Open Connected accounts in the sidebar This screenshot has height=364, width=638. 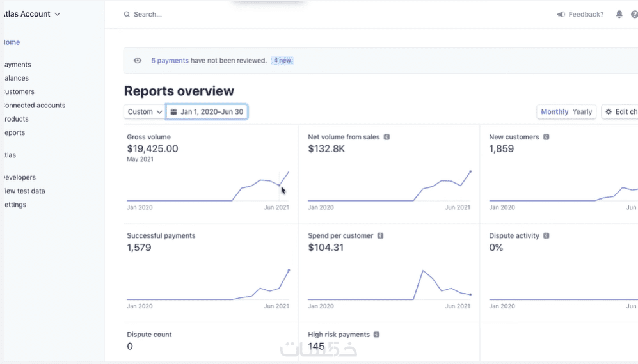pyautogui.click(x=34, y=106)
